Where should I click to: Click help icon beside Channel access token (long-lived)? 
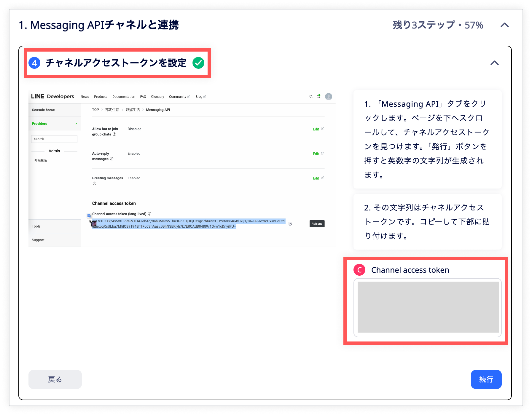pos(150,214)
